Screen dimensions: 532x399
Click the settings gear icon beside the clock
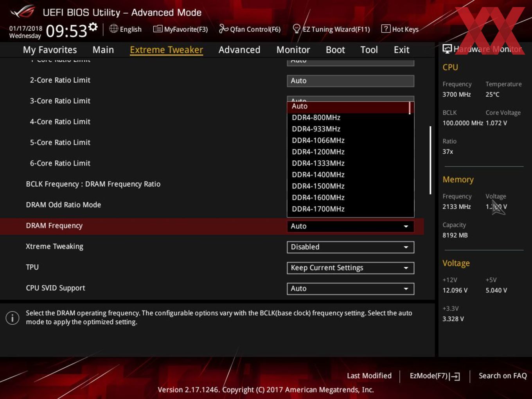[x=93, y=27]
